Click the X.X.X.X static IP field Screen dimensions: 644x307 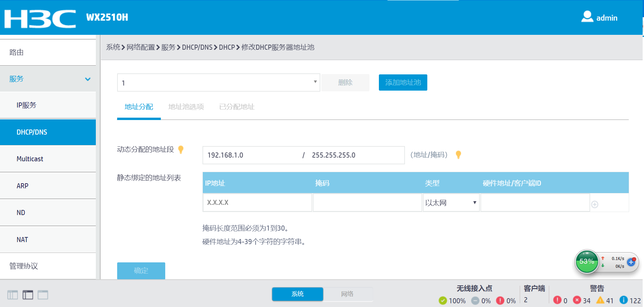[x=257, y=203]
